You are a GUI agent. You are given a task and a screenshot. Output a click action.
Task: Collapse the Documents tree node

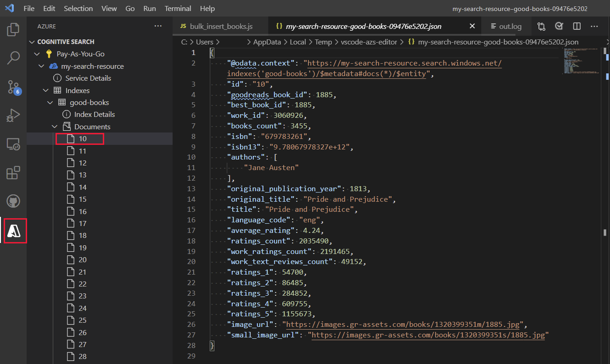click(55, 127)
